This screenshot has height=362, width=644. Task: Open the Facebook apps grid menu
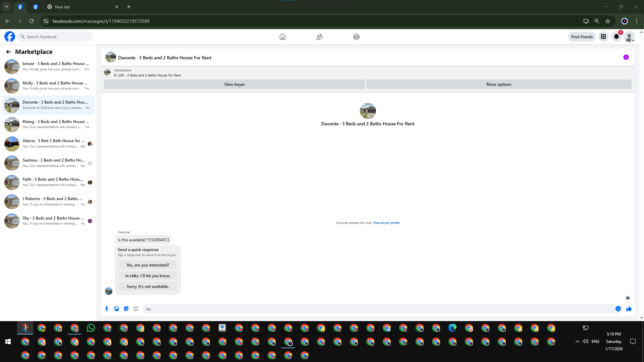[x=603, y=37]
